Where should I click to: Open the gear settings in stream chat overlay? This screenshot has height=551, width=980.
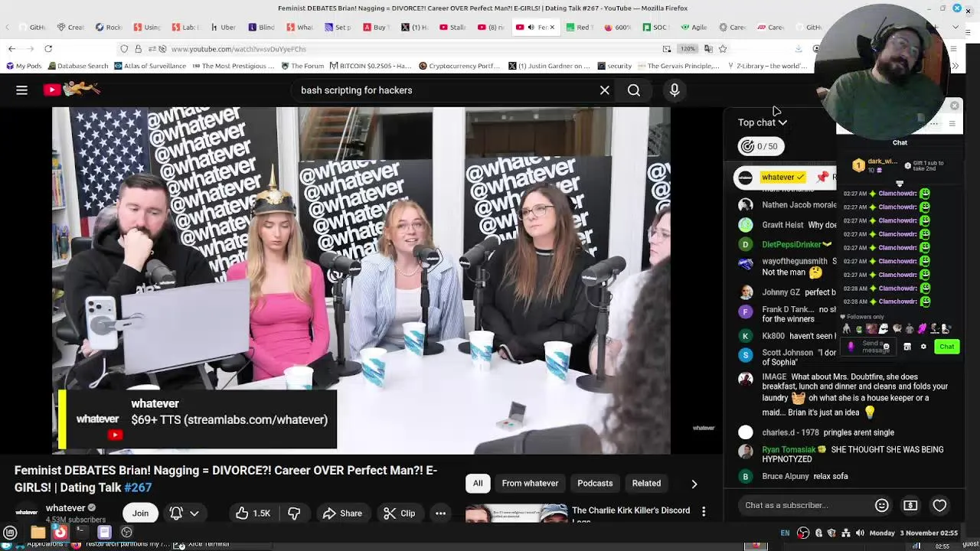[x=923, y=347]
